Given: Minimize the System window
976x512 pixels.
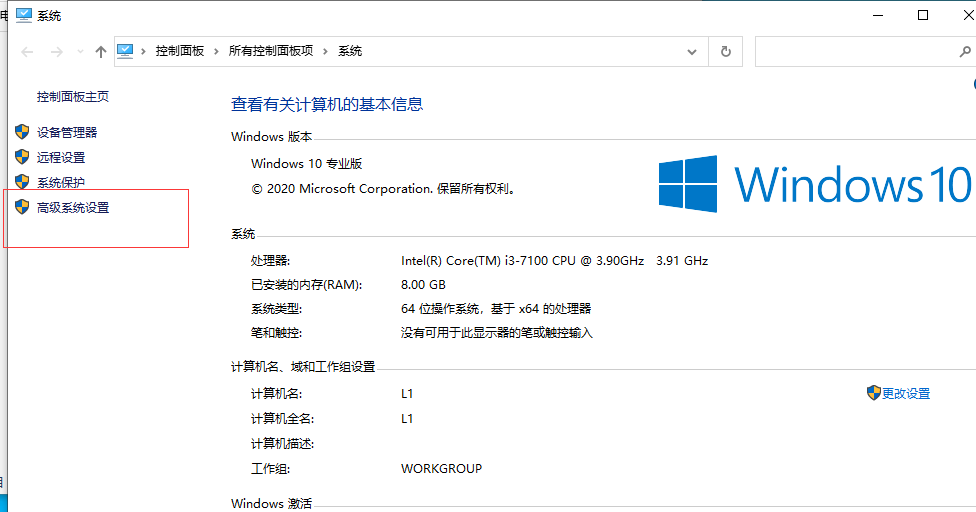Looking at the screenshot, I should coord(878,16).
